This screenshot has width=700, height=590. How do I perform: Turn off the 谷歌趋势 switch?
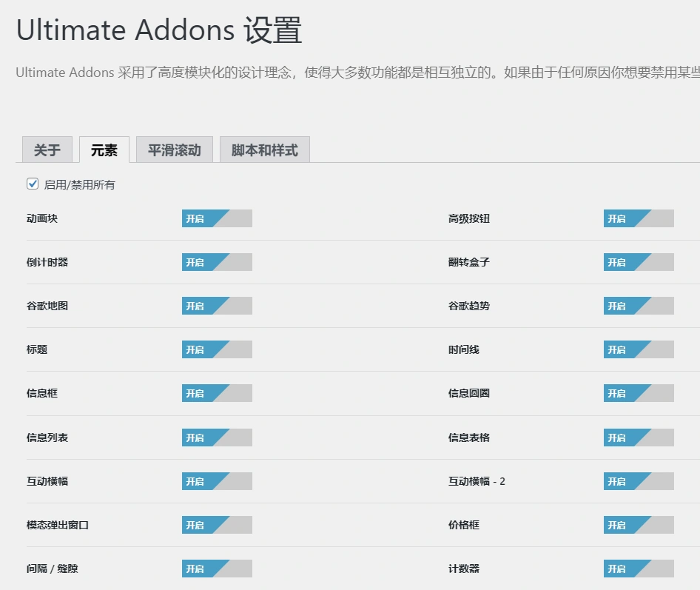coord(638,306)
